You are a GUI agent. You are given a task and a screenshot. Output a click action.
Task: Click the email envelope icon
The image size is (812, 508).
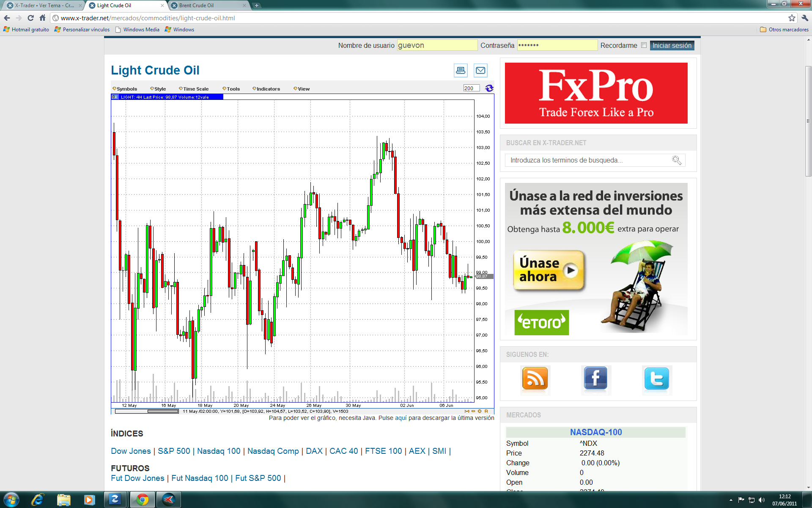pos(480,70)
